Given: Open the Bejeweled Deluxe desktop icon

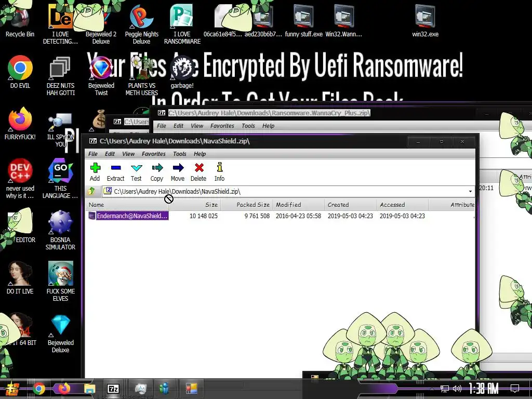Looking at the screenshot, I should point(60,333).
